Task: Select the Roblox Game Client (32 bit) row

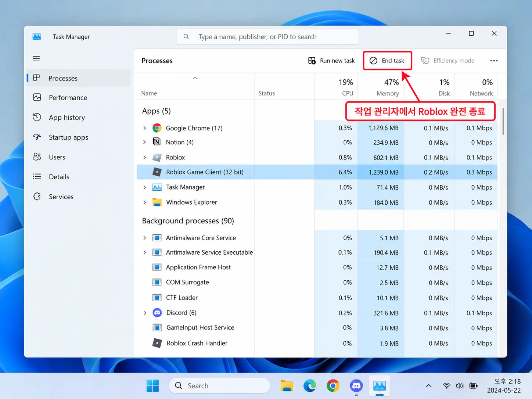Action: click(317, 172)
